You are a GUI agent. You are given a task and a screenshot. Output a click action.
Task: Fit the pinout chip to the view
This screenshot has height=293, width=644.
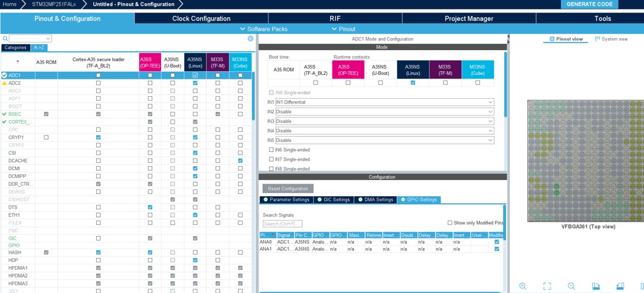point(547,286)
